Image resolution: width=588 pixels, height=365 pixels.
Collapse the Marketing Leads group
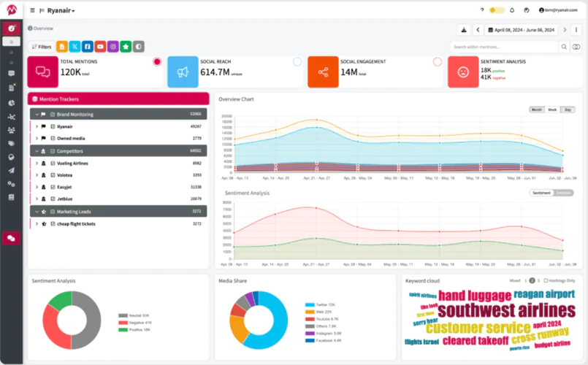pos(37,212)
